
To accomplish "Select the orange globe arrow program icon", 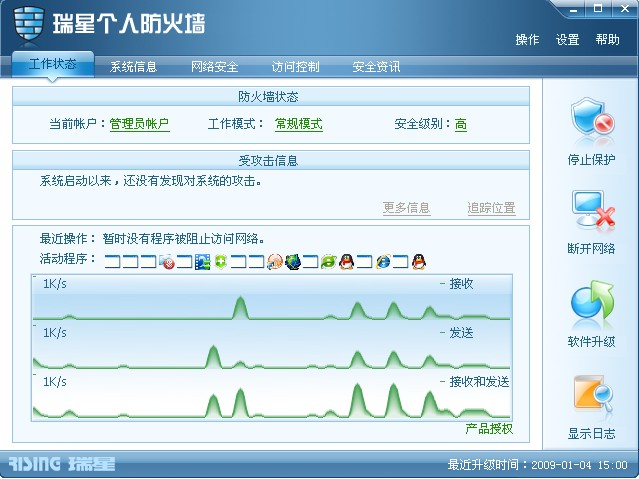I will tap(275, 262).
